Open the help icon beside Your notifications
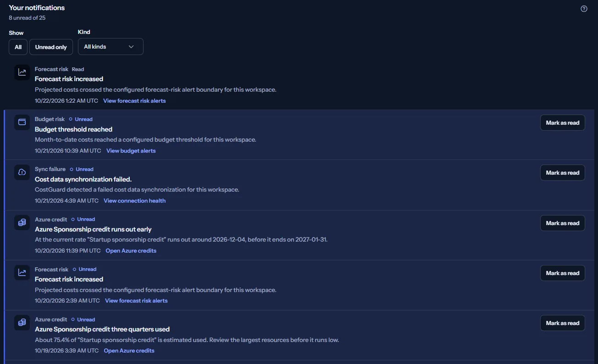Viewport: 598px width, 364px height. [x=584, y=9]
